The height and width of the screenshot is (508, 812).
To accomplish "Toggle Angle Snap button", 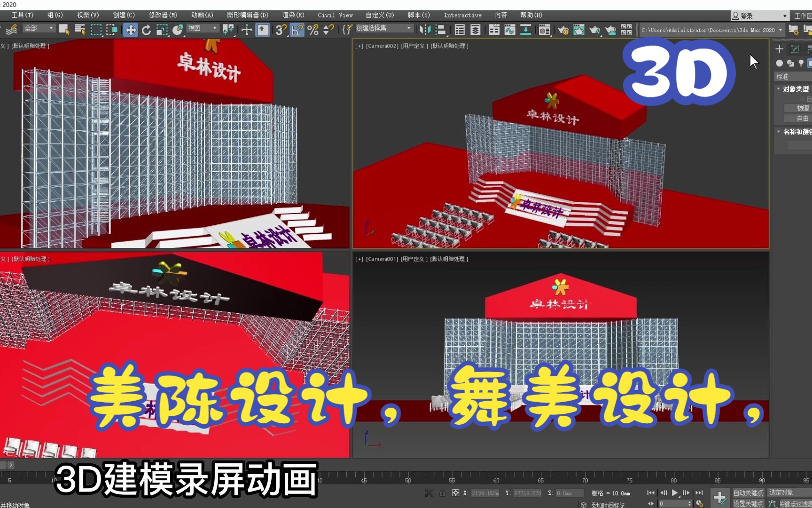I will 297,30.
